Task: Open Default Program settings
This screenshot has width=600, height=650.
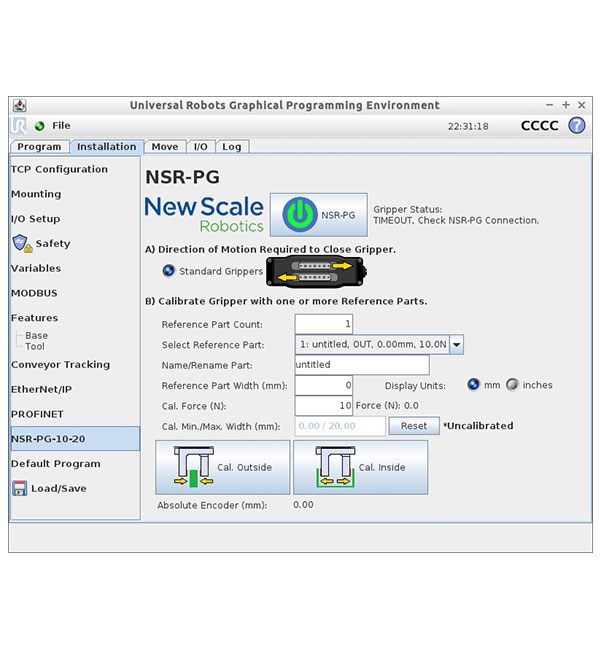Action: [x=56, y=463]
